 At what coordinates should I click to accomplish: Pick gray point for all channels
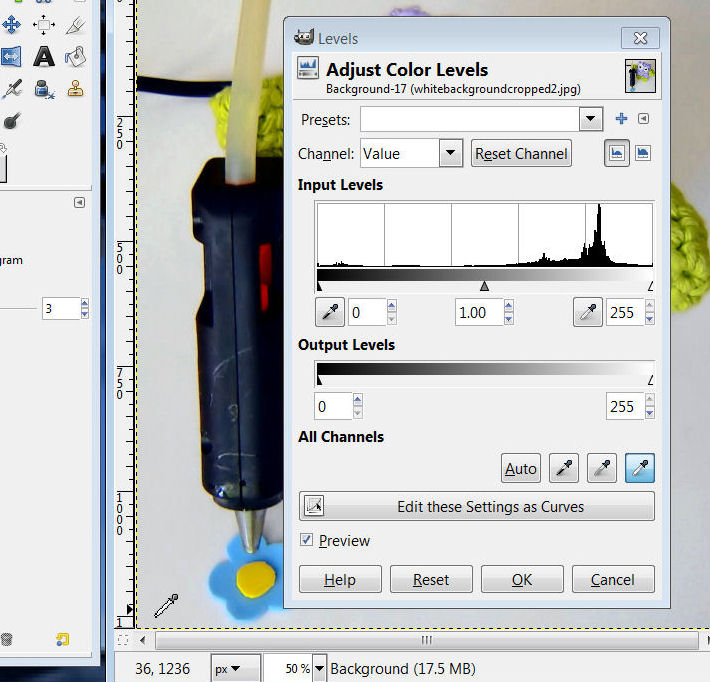coord(601,468)
